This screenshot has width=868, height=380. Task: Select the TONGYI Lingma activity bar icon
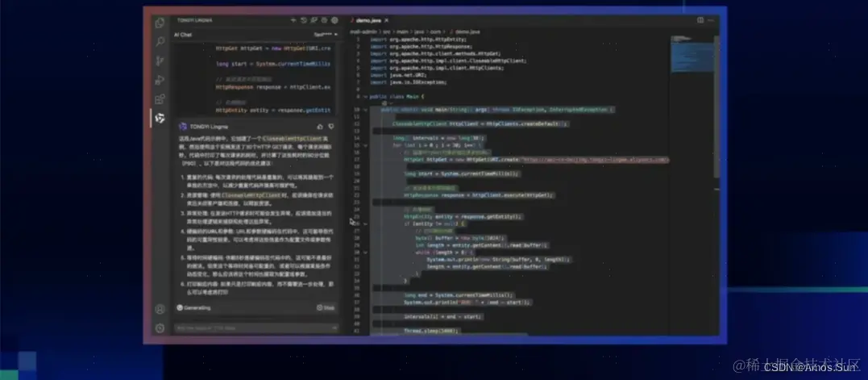coord(160,118)
